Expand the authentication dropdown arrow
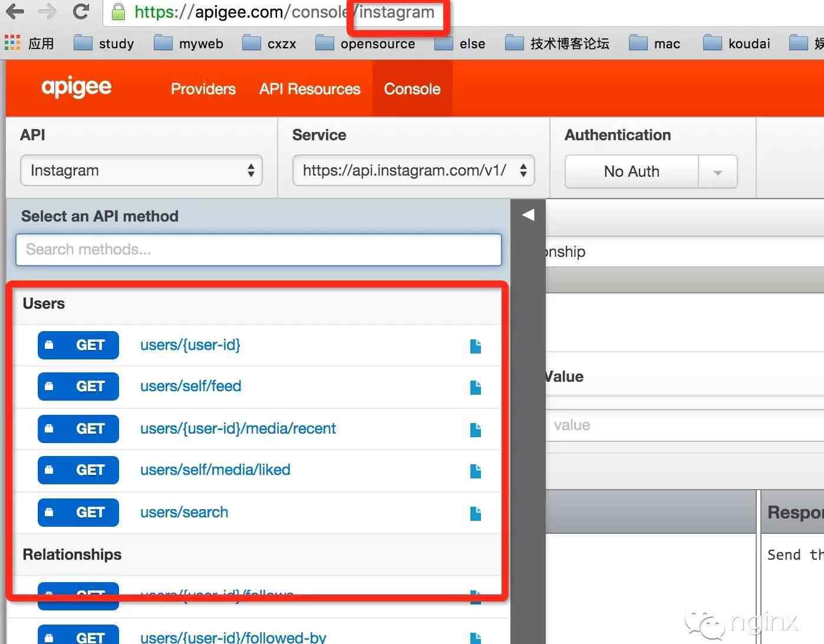Viewport: 824px width, 644px height. 717,172
